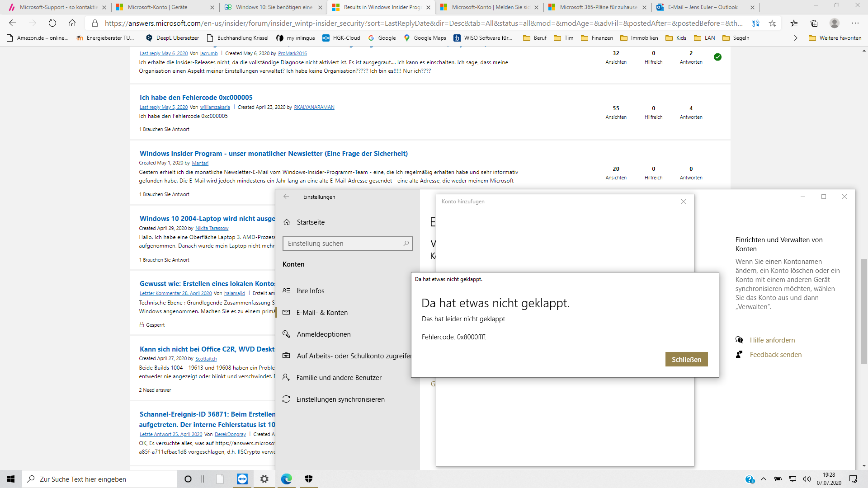Image resolution: width=868 pixels, height=488 pixels.
Task: Close the Konto hinzufügen dialog
Action: pyautogui.click(x=684, y=202)
